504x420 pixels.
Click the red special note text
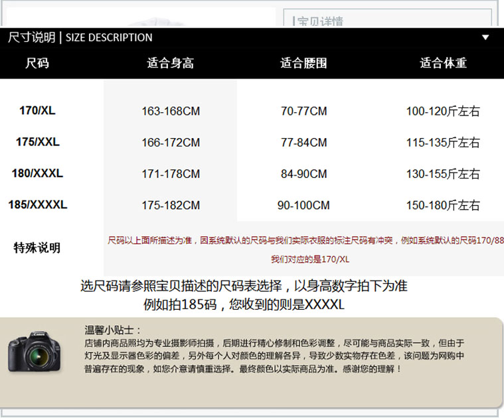[x=305, y=240]
